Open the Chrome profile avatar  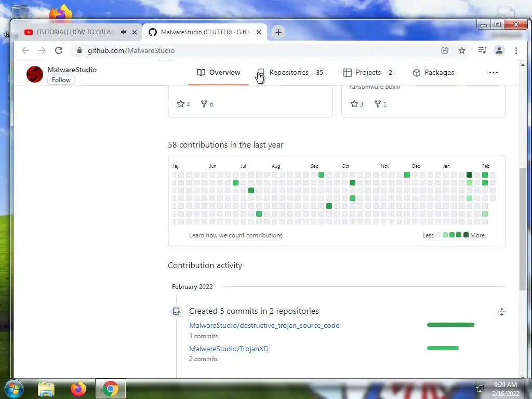point(499,50)
